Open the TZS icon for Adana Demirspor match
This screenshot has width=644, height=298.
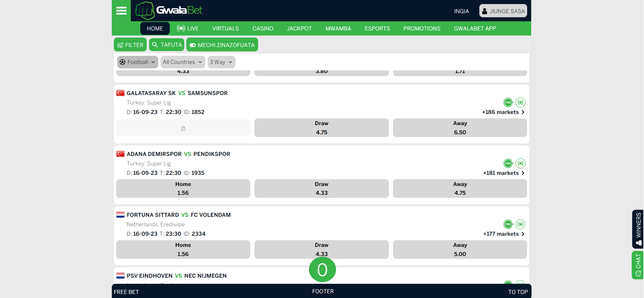pos(508,163)
